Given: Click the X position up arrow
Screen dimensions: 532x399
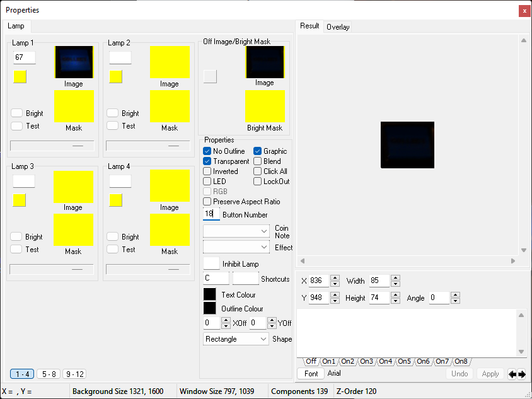Looking at the screenshot, I should [x=335, y=278].
